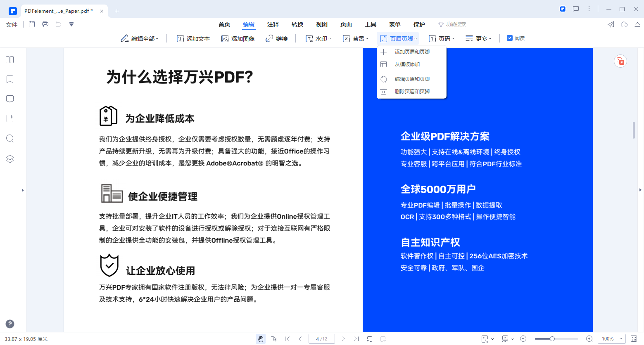Open the page thumbnails panel
This screenshot has width=644, height=345.
coord(10,59)
